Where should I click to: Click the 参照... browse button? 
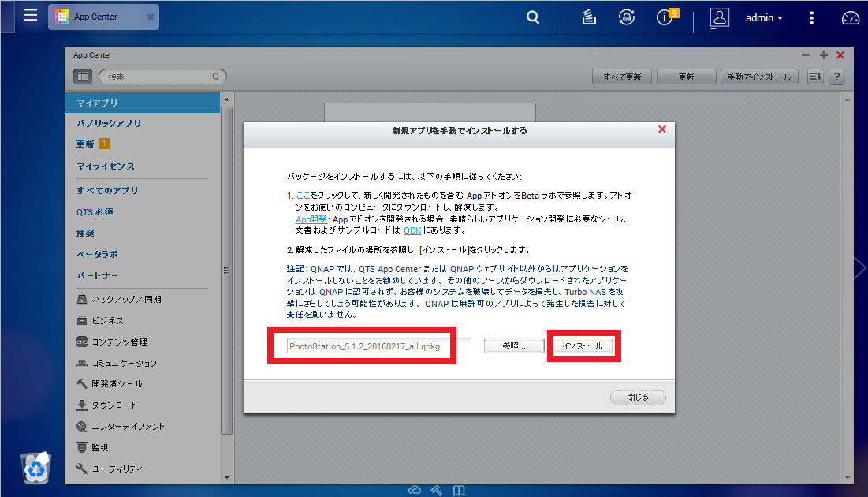pos(514,346)
